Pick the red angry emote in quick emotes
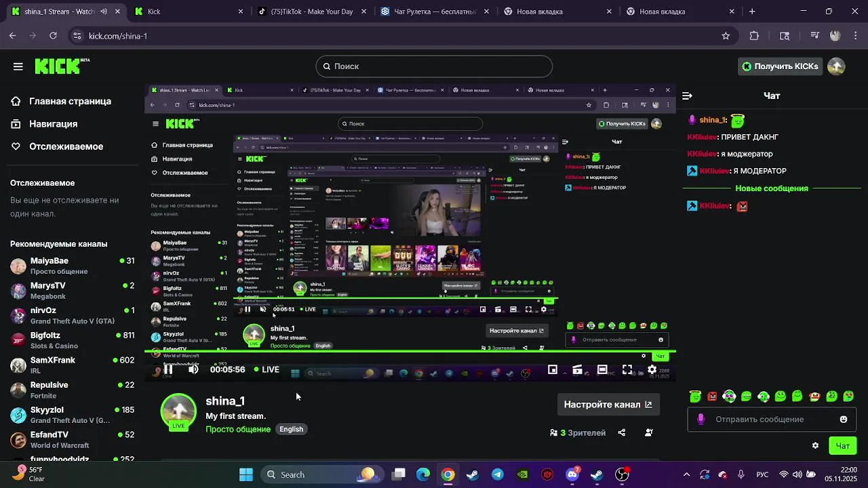 (x=712, y=396)
